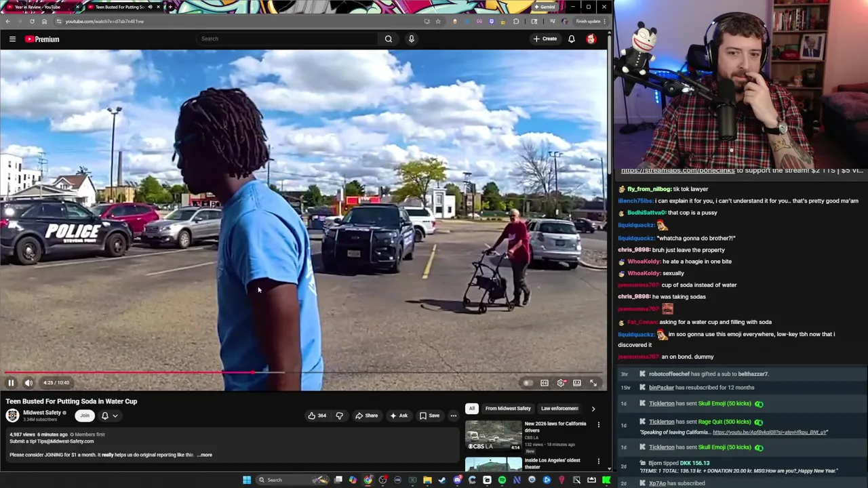The image size is (868, 488).
Task: Open Midwest Safety channel name link
Action: click(x=42, y=412)
